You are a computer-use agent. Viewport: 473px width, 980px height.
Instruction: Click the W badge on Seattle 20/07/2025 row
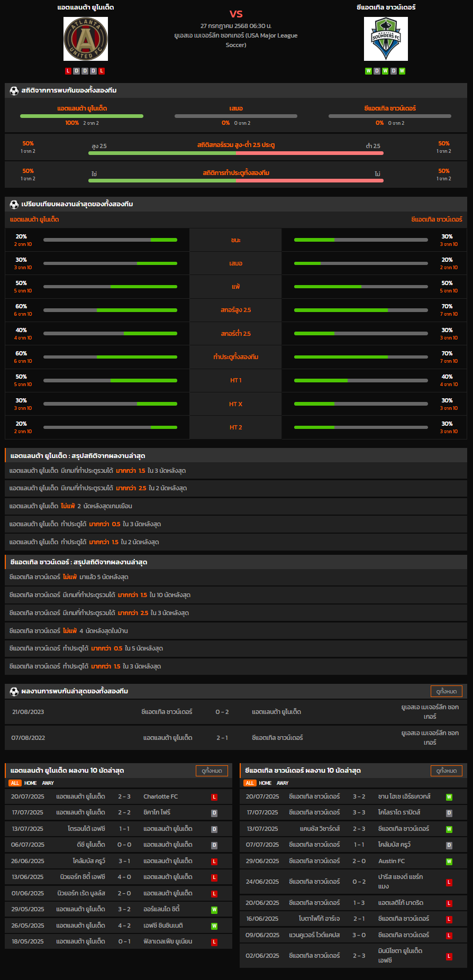(449, 797)
